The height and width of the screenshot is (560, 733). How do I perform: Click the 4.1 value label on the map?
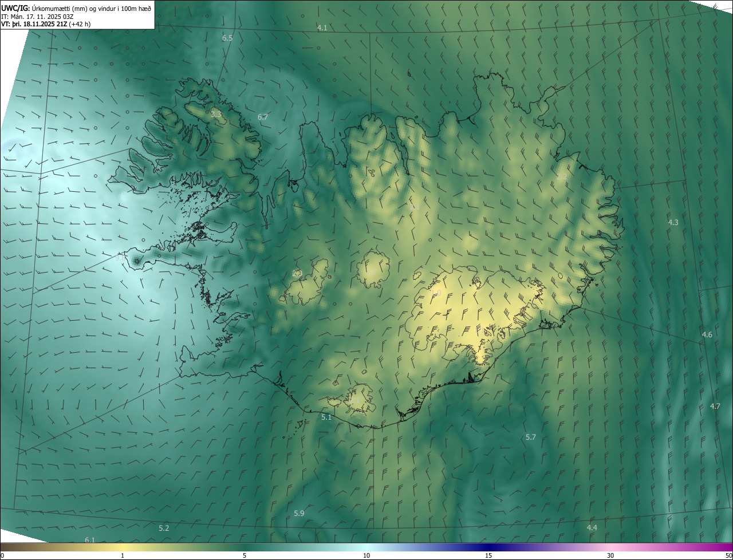click(x=322, y=28)
